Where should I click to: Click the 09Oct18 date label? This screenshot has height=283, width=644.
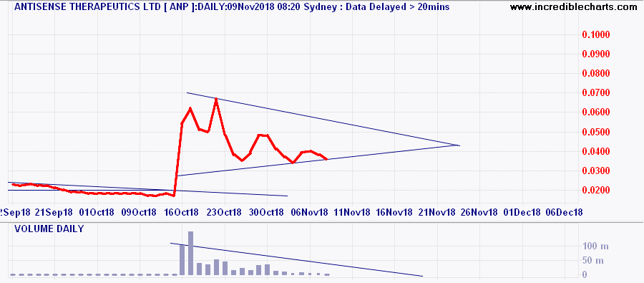point(140,212)
